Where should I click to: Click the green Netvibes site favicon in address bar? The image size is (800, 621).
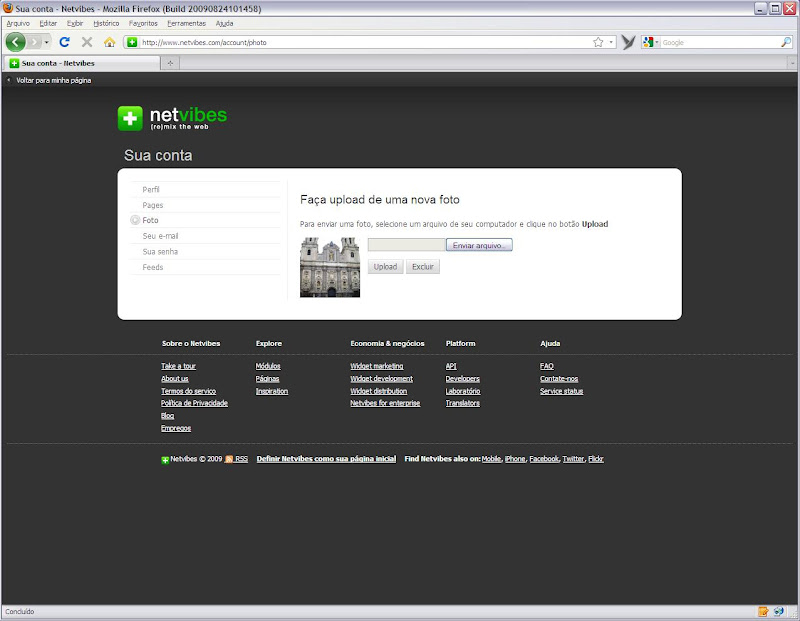click(132, 42)
